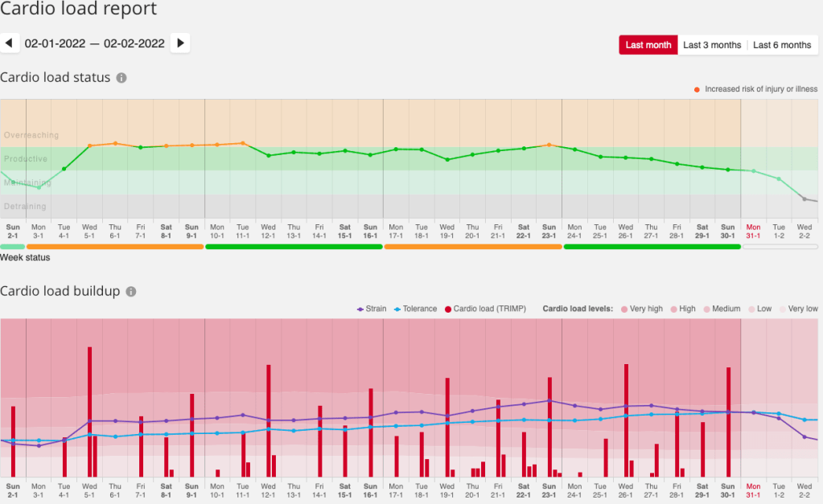Viewport: 823px width, 504px height.
Task: Click the date range 02-01-2022 — 02-02-2022
Action: [94, 43]
